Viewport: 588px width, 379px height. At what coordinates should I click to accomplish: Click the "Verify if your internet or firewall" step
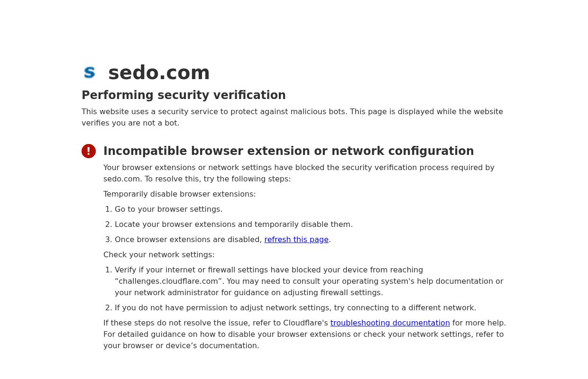[268, 270]
